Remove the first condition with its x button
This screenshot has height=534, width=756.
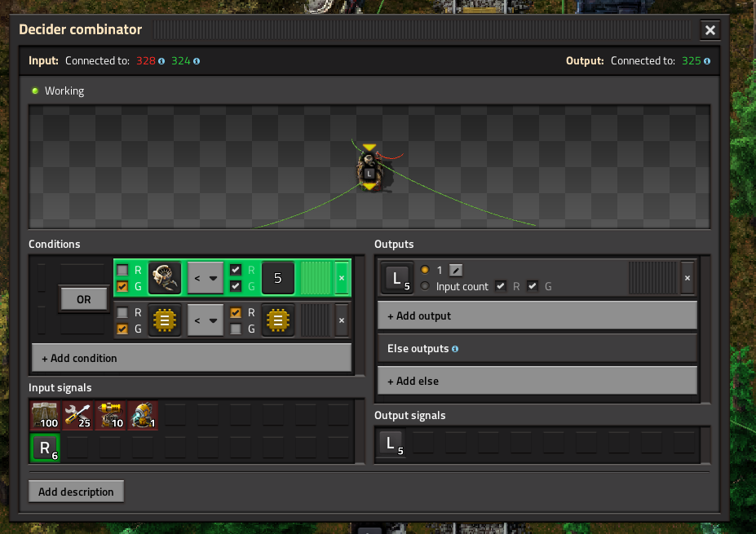[x=342, y=278]
